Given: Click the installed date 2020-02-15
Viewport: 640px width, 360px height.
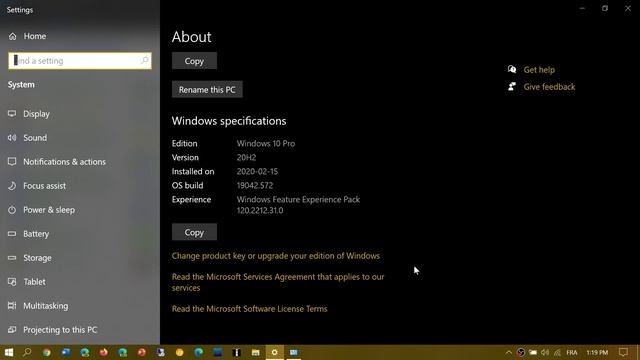Looking at the screenshot, I should 257,171.
